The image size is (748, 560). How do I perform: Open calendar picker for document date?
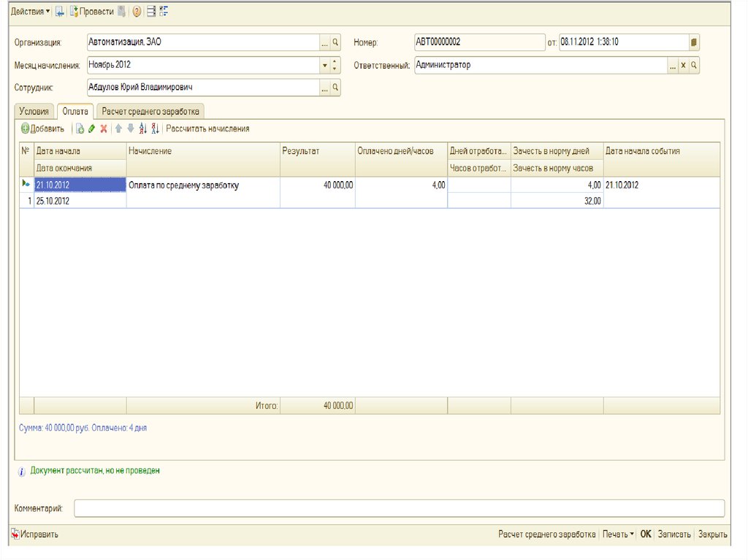click(693, 42)
